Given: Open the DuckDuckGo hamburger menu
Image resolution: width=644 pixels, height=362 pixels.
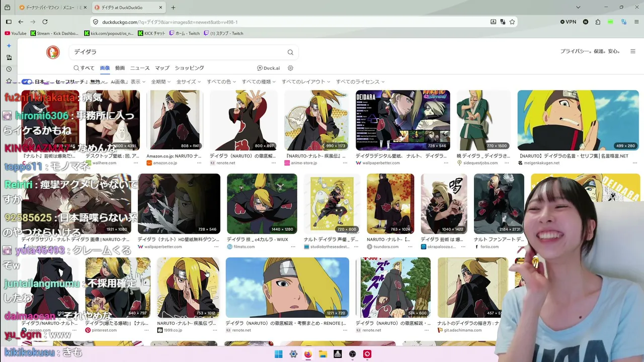Looking at the screenshot, I should [633, 51].
